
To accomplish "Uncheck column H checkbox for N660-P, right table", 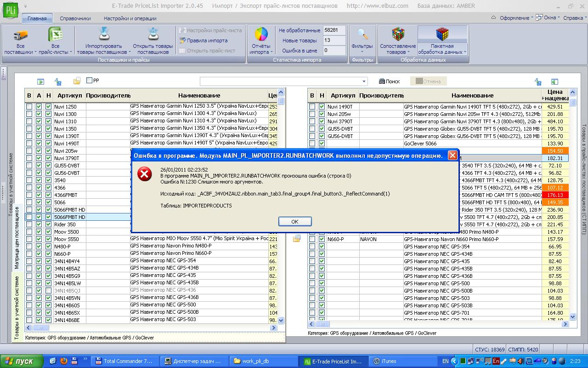I will 322,239.
